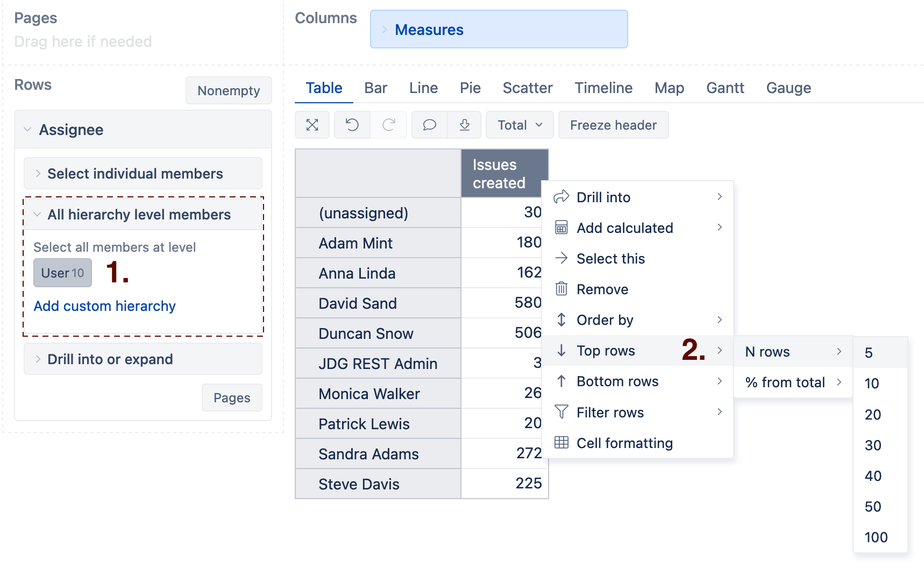Click the Issues created column header
The image size is (924, 568).
click(x=504, y=174)
